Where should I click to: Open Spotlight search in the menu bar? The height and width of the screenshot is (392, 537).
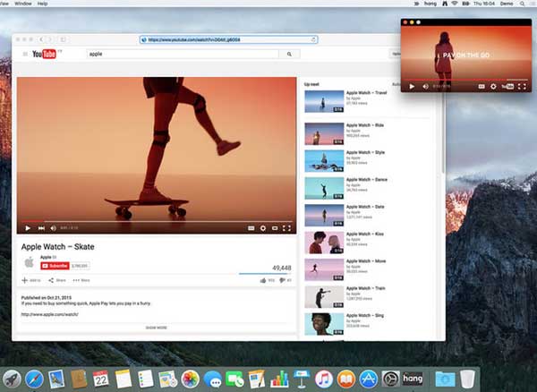[522, 4]
